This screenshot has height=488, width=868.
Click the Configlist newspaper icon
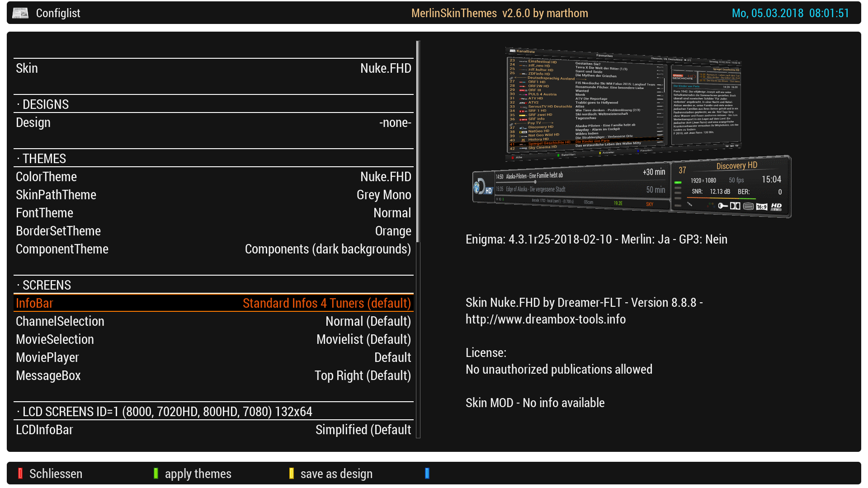click(x=20, y=13)
